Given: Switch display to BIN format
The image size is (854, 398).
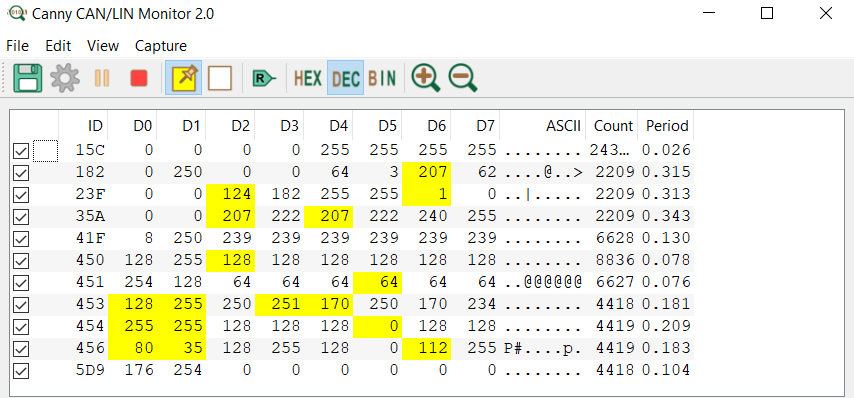Looking at the screenshot, I should [x=382, y=78].
